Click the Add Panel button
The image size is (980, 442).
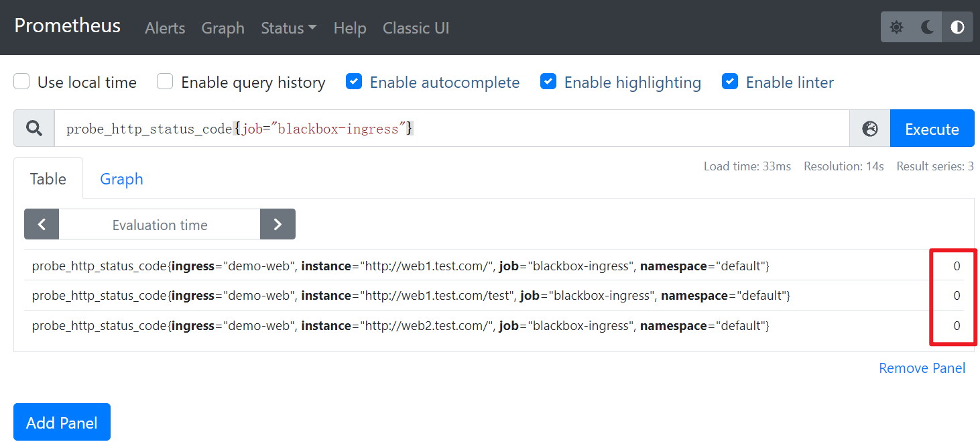point(62,423)
